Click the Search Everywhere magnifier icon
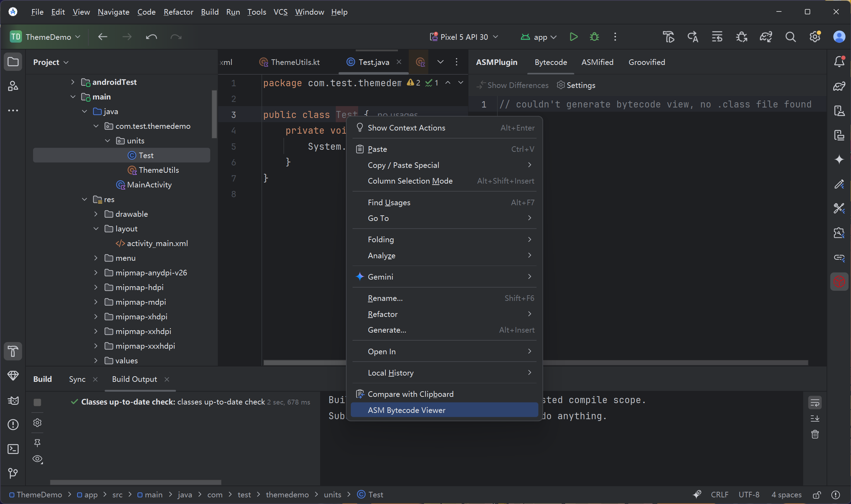Screen dimensions: 851x504 tap(791, 37)
